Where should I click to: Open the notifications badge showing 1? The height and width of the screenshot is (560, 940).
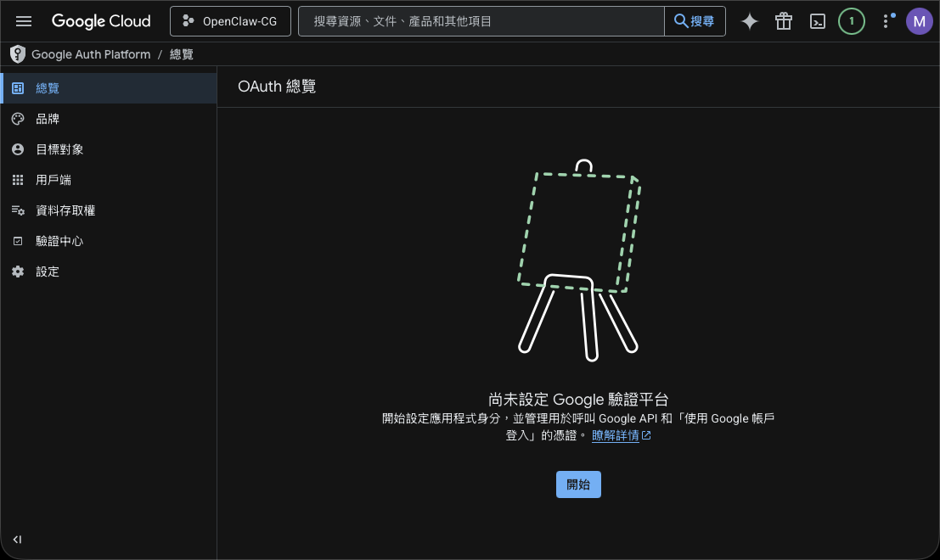(x=851, y=21)
